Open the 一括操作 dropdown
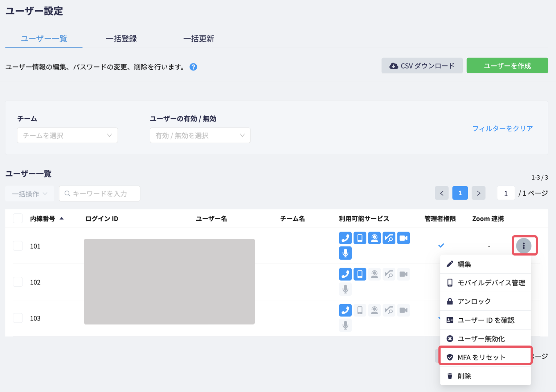This screenshot has height=392, width=556. click(29, 194)
